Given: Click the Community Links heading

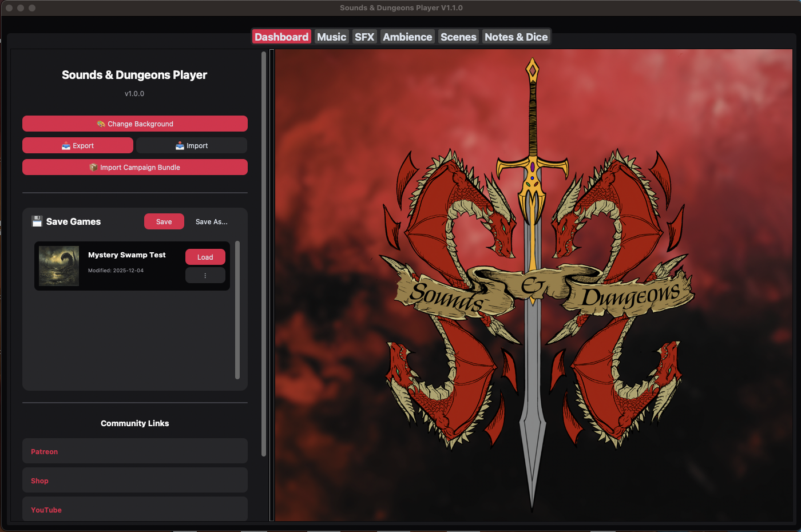Looking at the screenshot, I should point(135,423).
